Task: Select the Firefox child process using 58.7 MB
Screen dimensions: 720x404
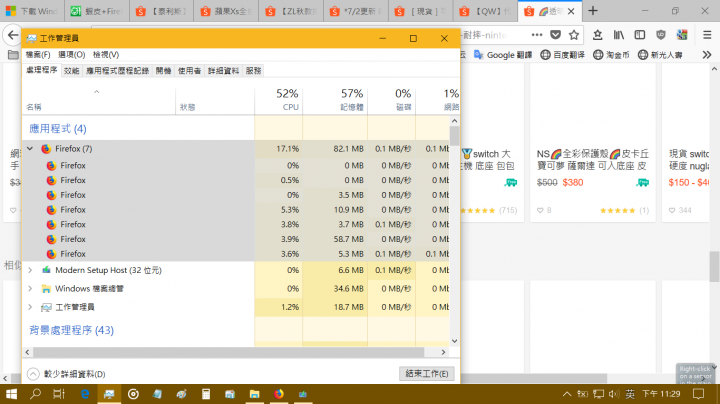Action: tap(236, 239)
